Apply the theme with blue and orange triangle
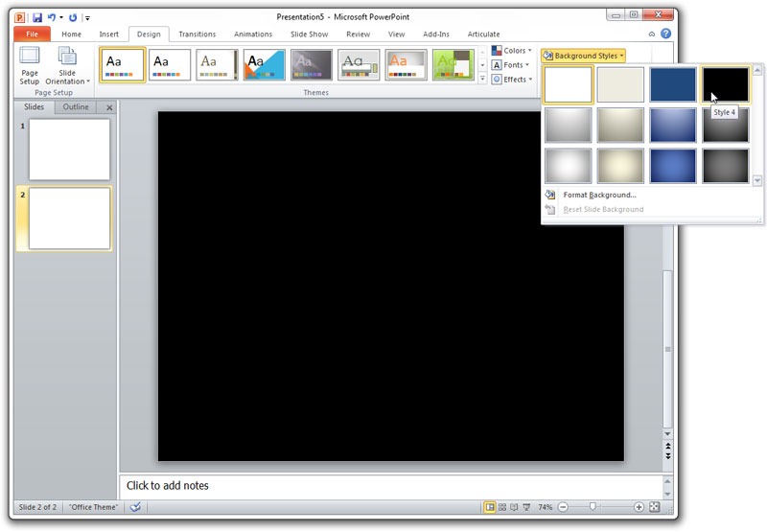This screenshot has width=767, height=532. coord(265,64)
